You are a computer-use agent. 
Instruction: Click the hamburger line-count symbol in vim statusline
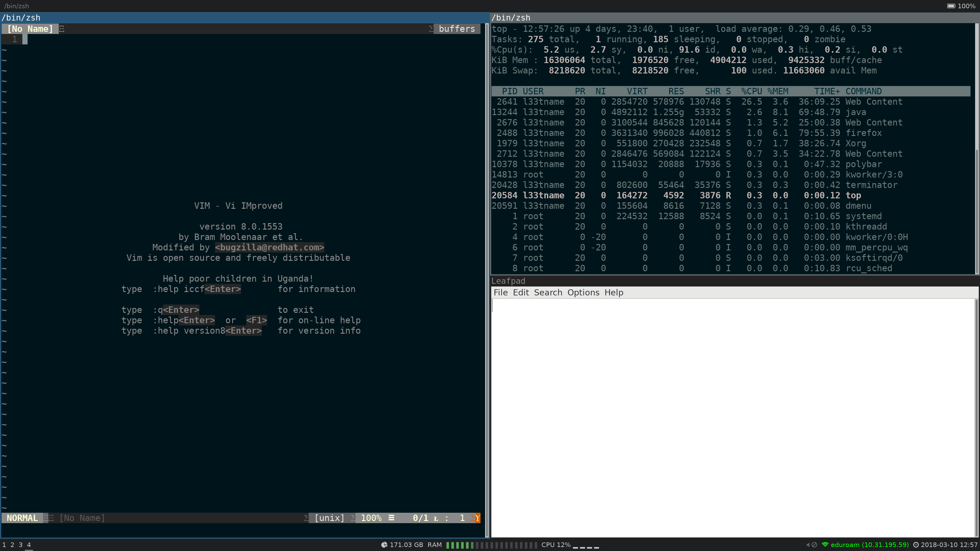coord(391,518)
